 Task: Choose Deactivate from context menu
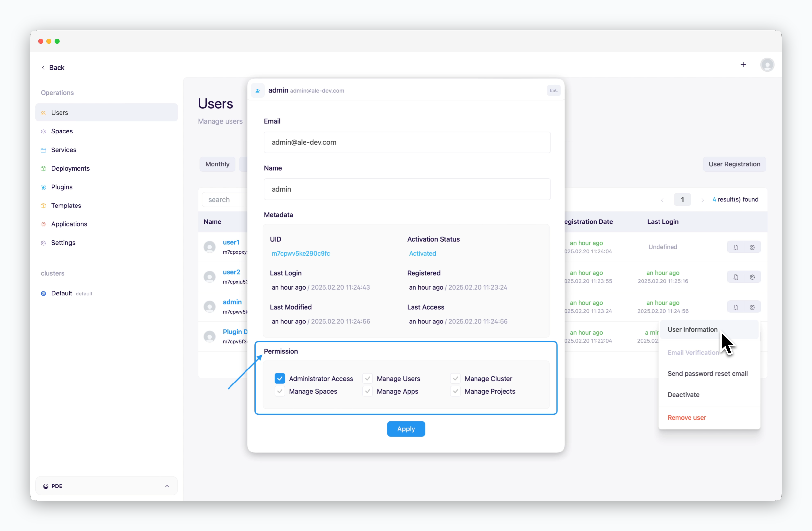[x=709, y=394]
